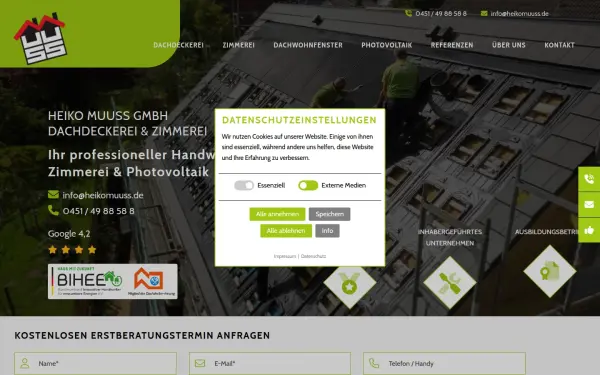Open the Referenzen menu item
Screen dimensions: 600x375
tap(452, 45)
